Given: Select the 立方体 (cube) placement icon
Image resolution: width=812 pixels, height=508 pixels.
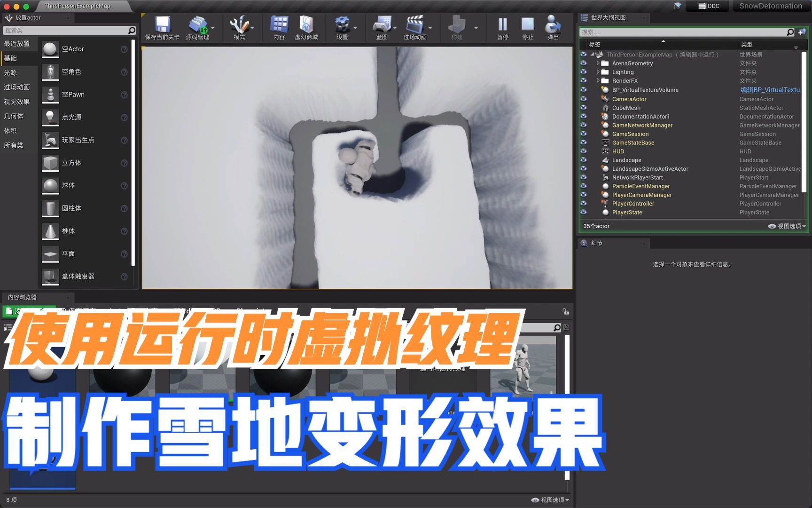Looking at the screenshot, I should pyautogui.click(x=50, y=162).
